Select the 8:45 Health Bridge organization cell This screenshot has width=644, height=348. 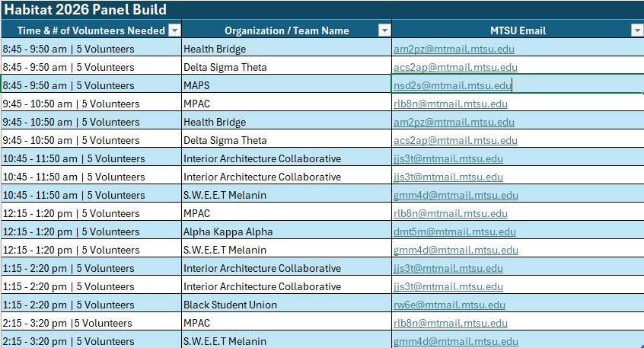coord(287,49)
